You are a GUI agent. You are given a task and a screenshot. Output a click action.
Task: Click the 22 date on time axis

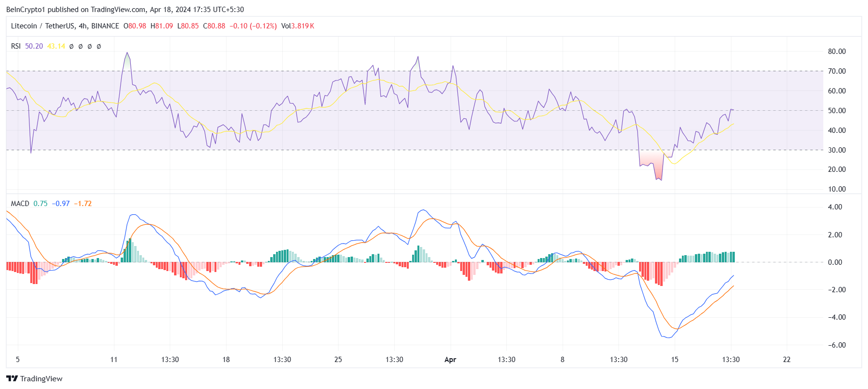point(787,360)
